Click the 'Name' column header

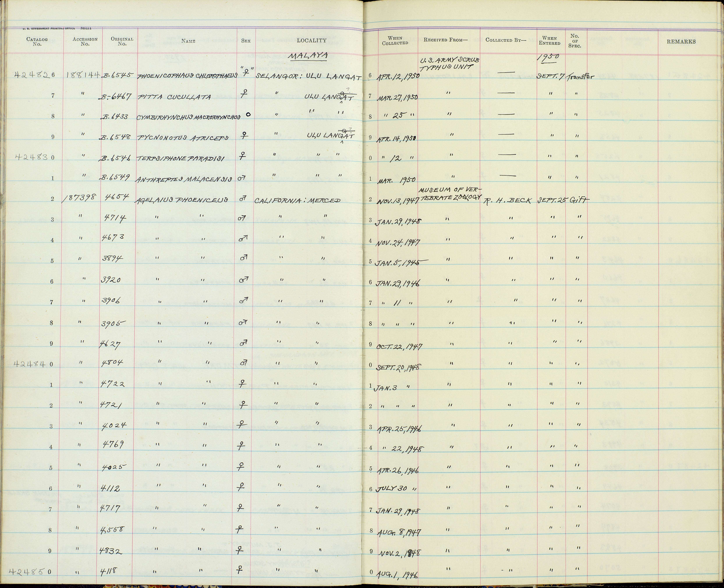coord(188,41)
